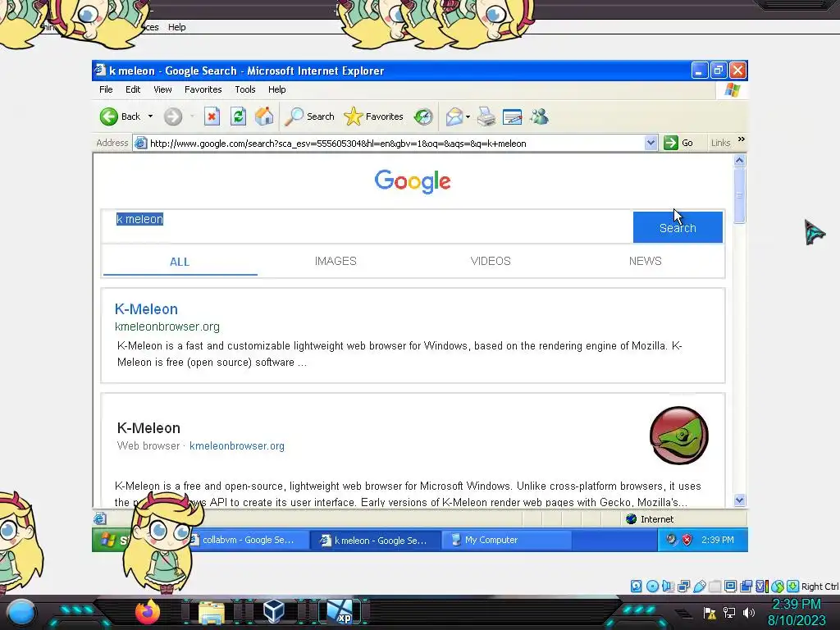Refresh the page with the green arrows icon
The image size is (840, 630).
point(238,116)
